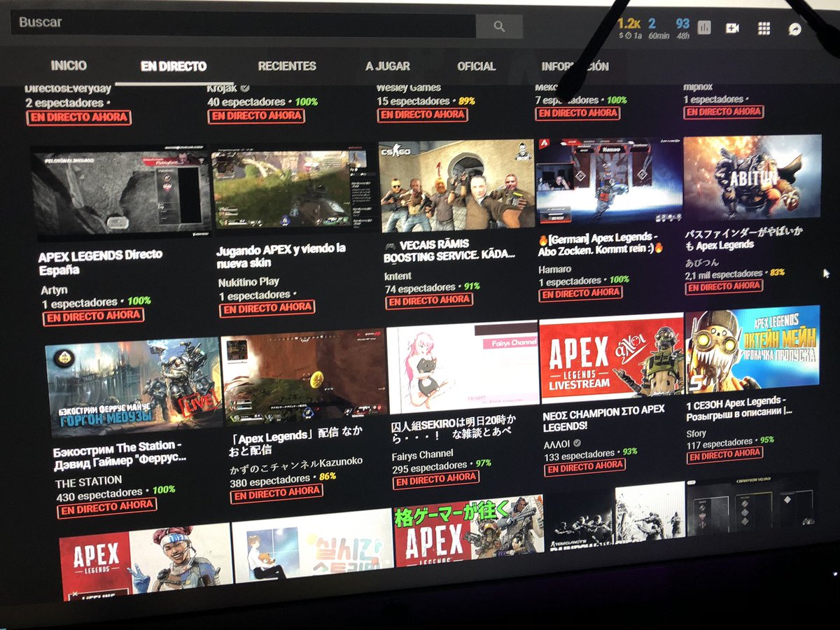Open channel name Fairys Channel
This screenshot has width=840, height=630.
[423, 456]
